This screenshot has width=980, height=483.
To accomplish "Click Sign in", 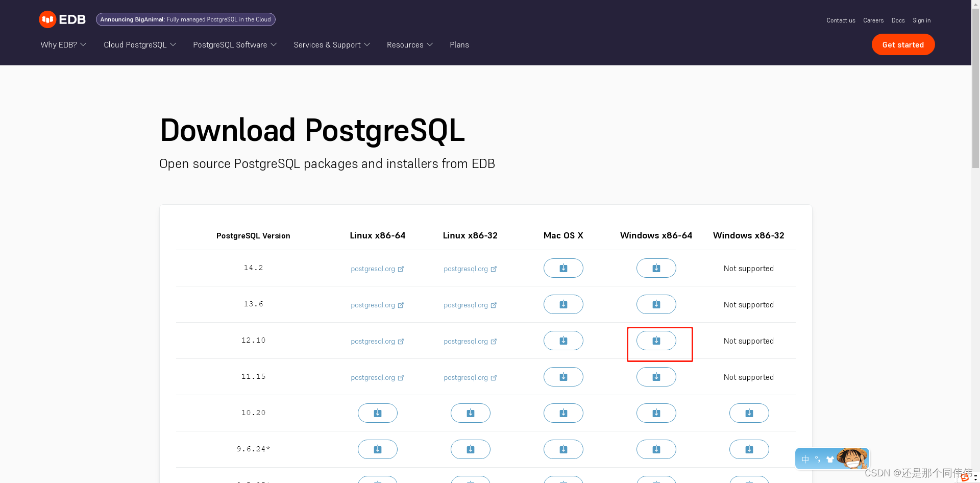I will [921, 20].
